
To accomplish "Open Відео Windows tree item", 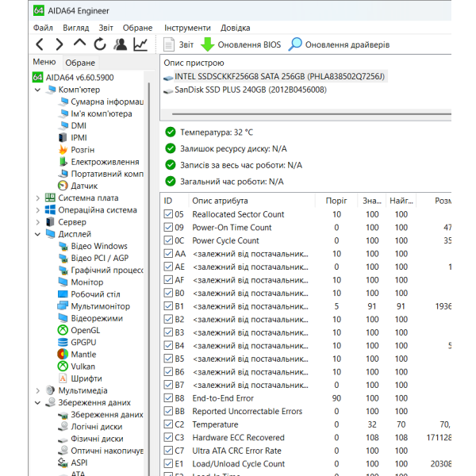I will click(x=93, y=246).
